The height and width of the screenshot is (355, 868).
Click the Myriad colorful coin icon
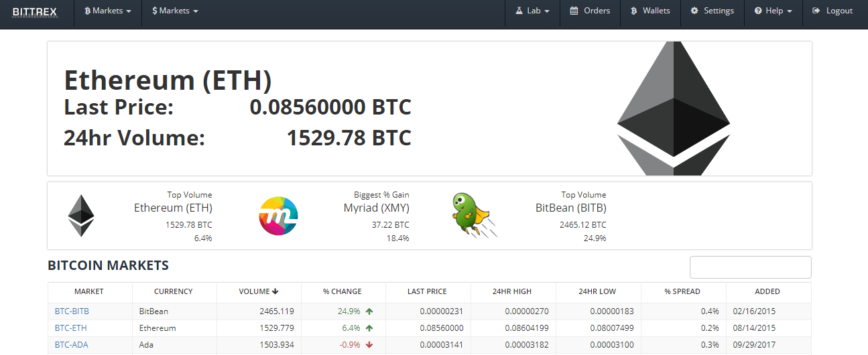pos(278,216)
